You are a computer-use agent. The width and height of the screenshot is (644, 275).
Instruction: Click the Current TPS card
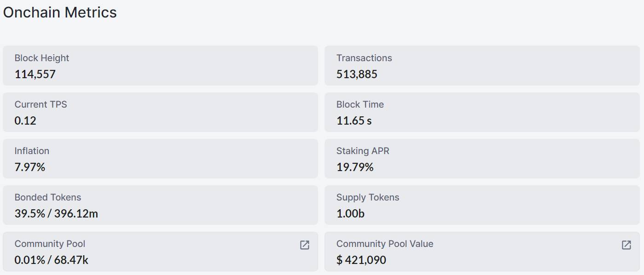click(x=160, y=112)
